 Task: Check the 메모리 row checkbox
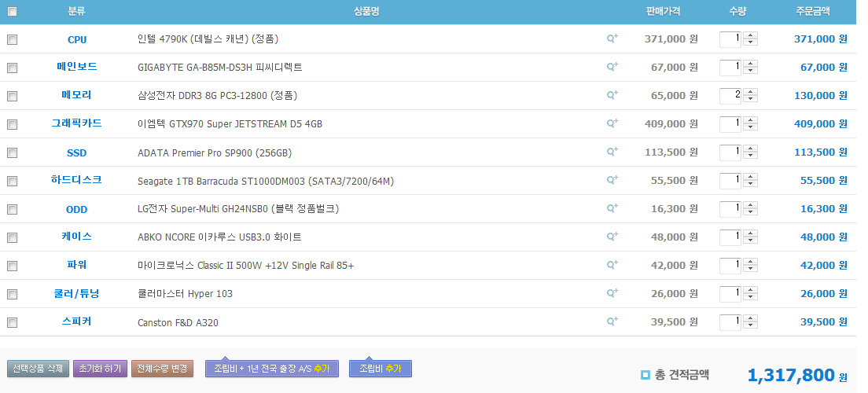point(12,97)
